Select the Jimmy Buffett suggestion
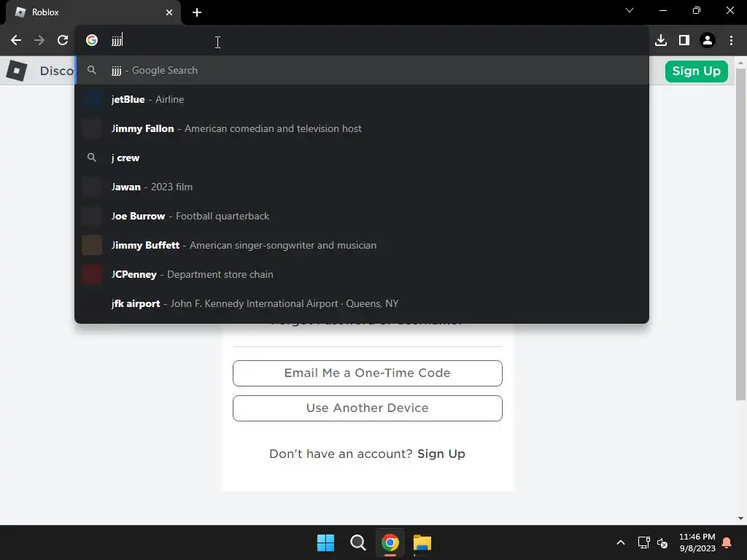This screenshot has width=747, height=560. [362, 245]
